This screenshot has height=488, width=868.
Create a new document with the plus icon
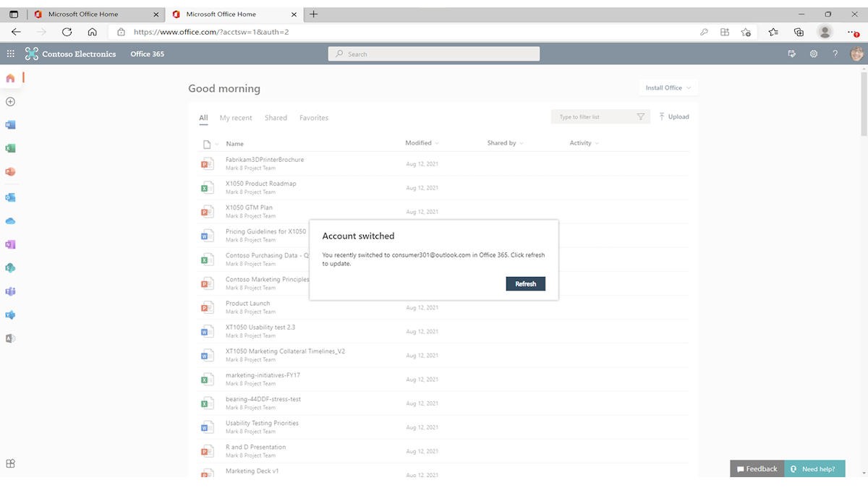coord(10,101)
